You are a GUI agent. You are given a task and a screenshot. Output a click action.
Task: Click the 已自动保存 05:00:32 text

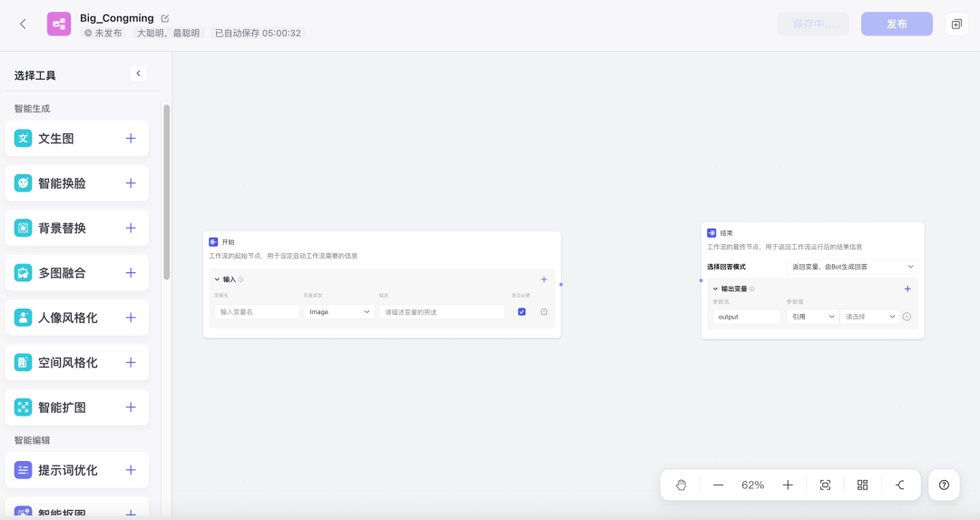258,34
